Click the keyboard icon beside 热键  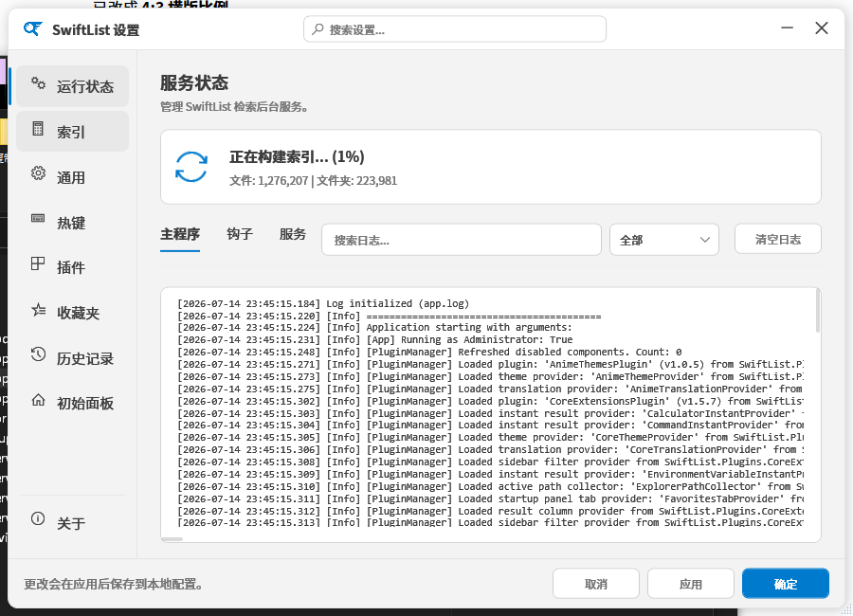(38, 219)
